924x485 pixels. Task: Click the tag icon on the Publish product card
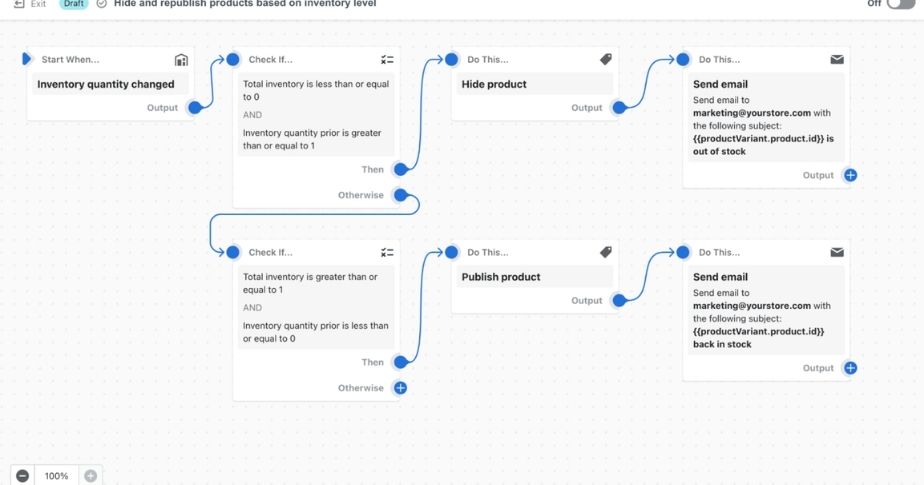(x=606, y=253)
